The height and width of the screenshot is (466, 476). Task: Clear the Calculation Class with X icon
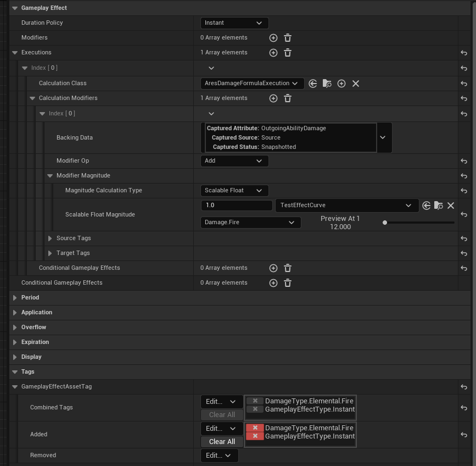[x=355, y=84]
